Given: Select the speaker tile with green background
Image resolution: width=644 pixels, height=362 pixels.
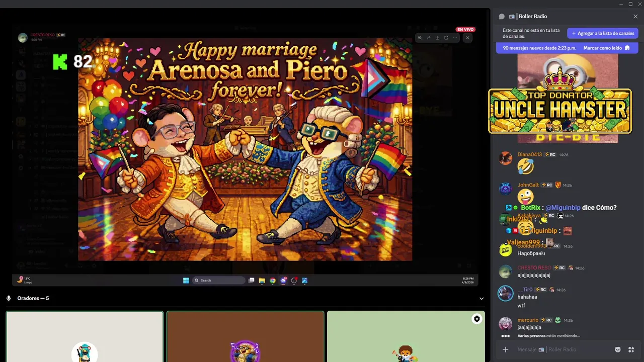Looking at the screenshot, I should pyautogui.click(x=406, y=336).
